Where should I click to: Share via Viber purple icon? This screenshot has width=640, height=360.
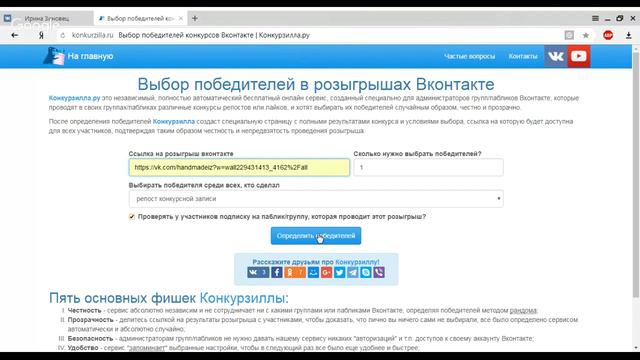[x=379, y=272]
